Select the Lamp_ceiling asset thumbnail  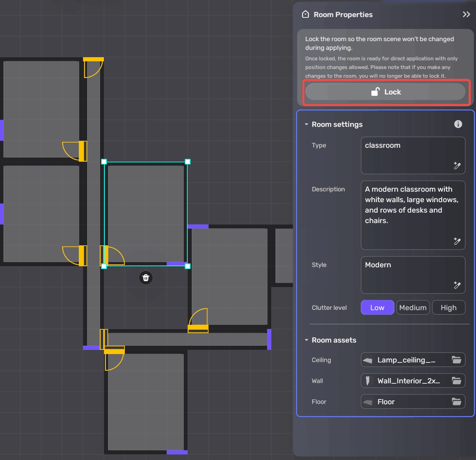pyautogui.click(x=368, y=360)
